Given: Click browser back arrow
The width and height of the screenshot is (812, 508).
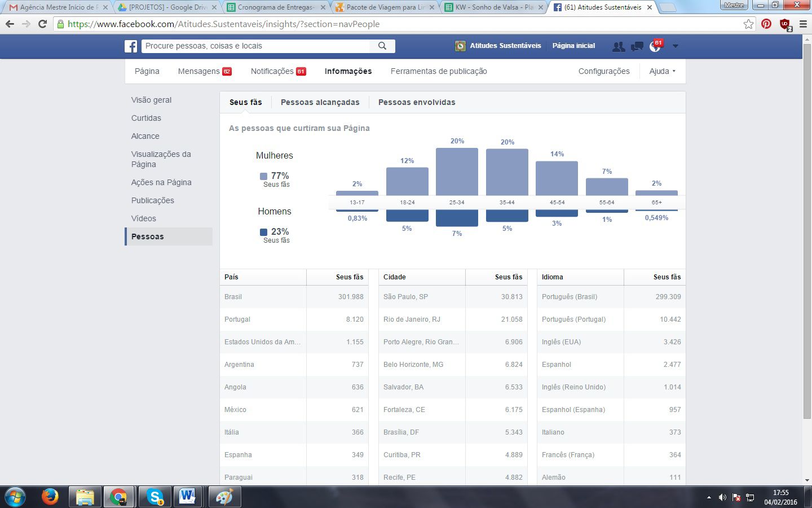Looking at the screenshot, I should coord(10,24).
